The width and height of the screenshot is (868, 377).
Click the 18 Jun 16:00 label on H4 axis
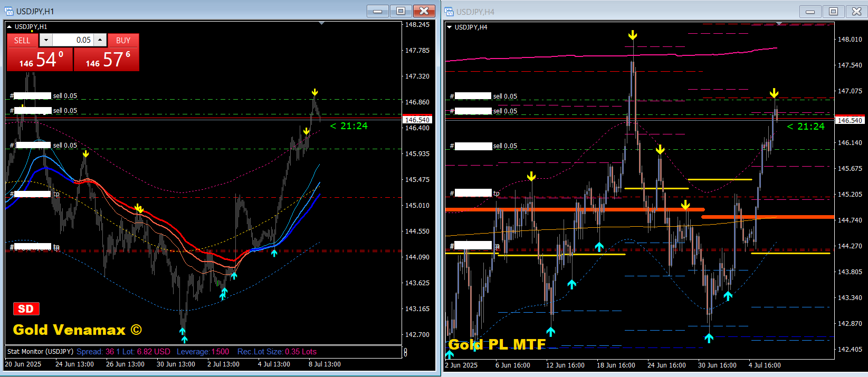[616, 365]
